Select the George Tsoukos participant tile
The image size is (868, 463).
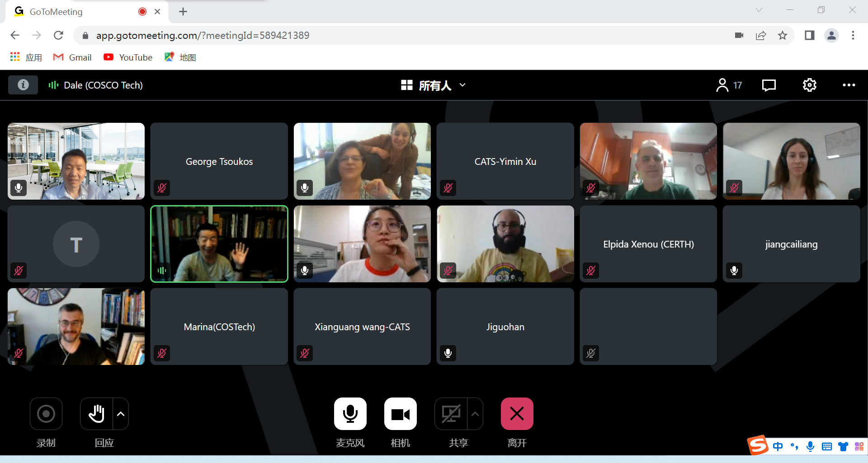(x=219, y=161)
